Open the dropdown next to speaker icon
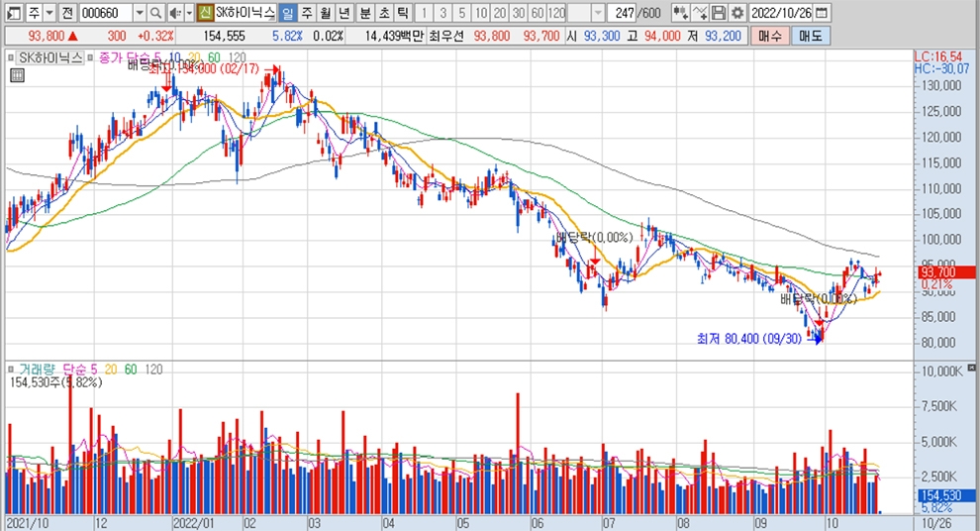The height and width of the screenshot is (531, 980). (188, 13)
